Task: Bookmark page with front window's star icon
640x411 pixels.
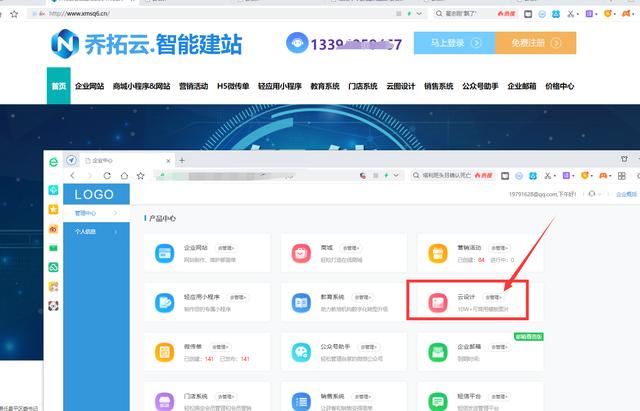Action: point(141,176)
